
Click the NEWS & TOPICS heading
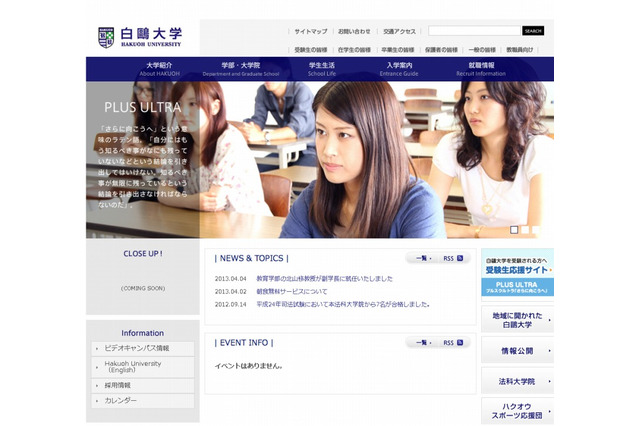(251, 258)
